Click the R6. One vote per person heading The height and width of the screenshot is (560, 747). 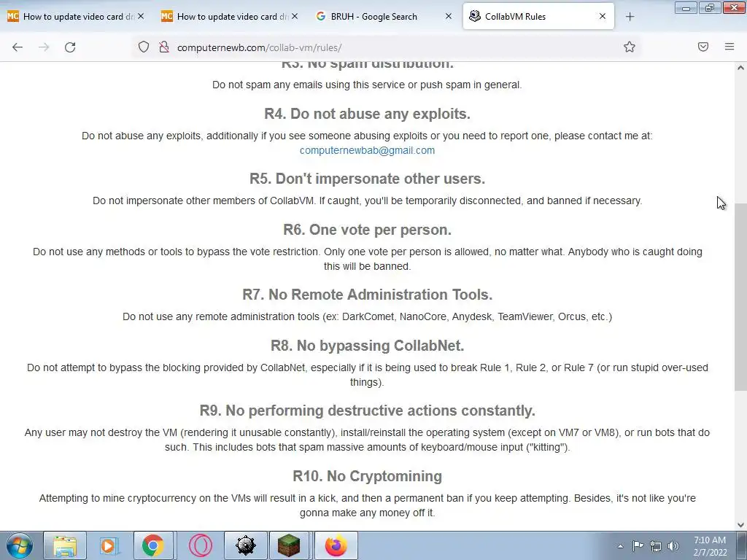[367, 230]
